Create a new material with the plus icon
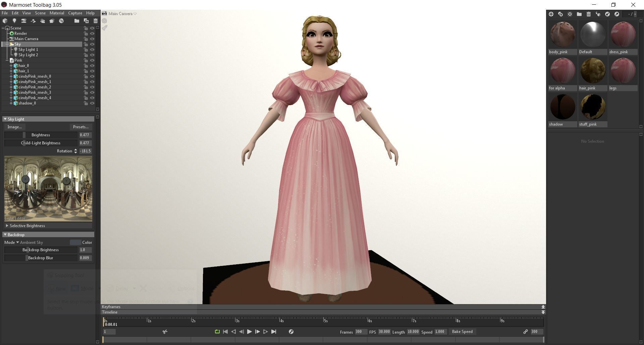Image resolution: width=644 pixels, height=345 pixels. coord(551,14)
